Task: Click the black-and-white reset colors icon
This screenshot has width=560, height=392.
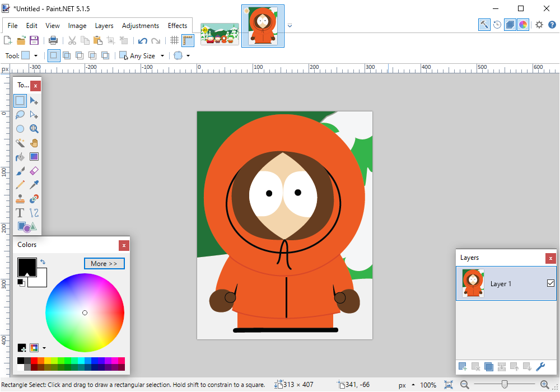Action: tap(21, 282)
